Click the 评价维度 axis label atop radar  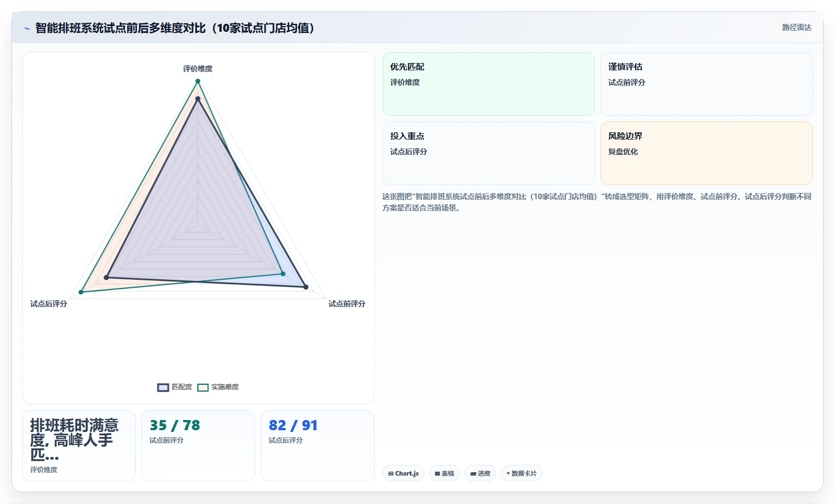coord(198,69)
